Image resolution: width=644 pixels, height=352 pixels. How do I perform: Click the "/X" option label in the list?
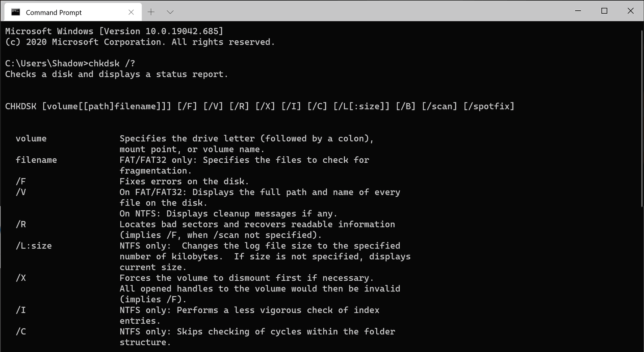[x=21, y=278]
